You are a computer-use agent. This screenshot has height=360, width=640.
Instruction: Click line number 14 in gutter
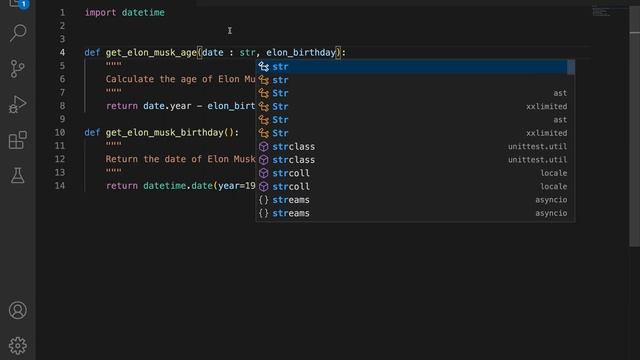(60, 186)
